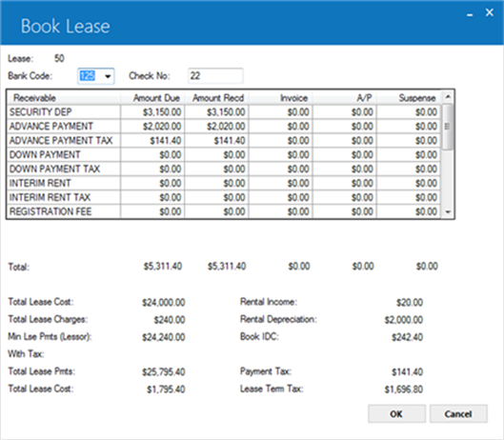Click the scroll down arrow in receivables grid
504x440 pixels.
pyautogui.click(x=448, y=212)
